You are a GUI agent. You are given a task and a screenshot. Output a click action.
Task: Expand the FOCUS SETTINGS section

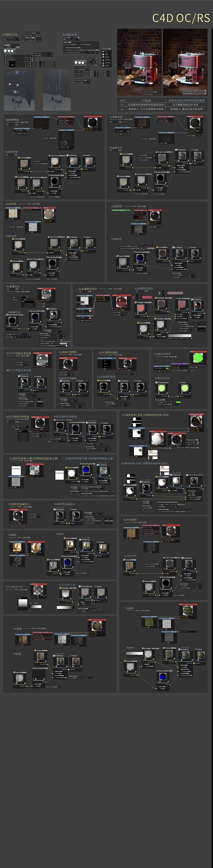click(x=71, y=48)
